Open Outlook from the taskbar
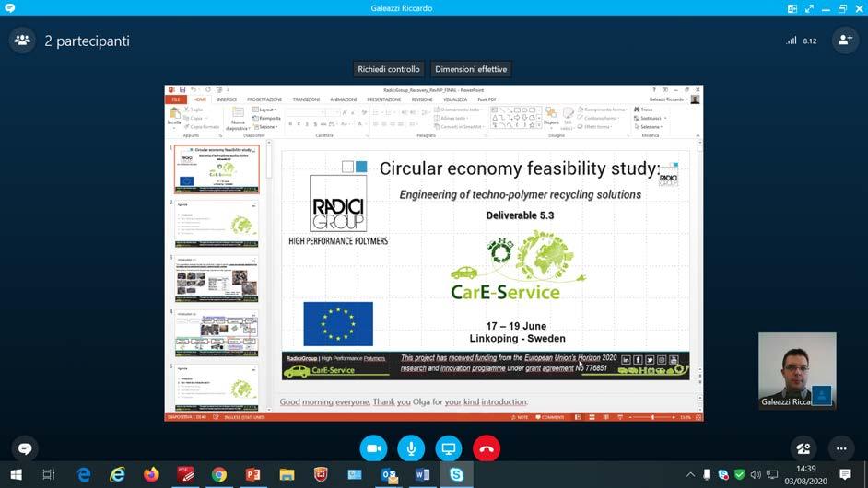The height and width of the screenshot is (488, 868). point(389,475)
